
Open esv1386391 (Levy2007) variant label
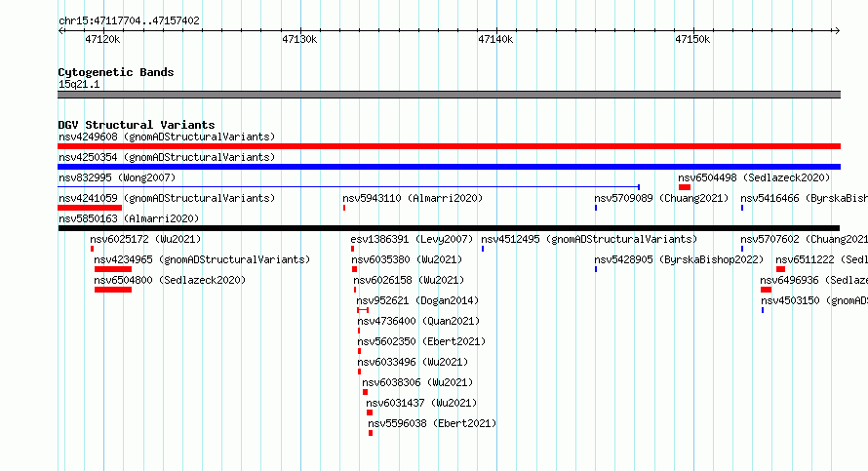click(412, 239)
